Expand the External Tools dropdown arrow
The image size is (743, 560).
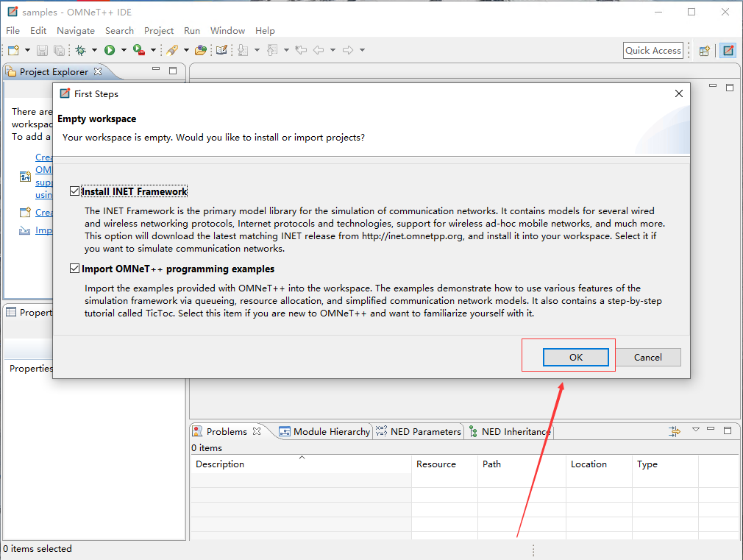tap(153, 50)
